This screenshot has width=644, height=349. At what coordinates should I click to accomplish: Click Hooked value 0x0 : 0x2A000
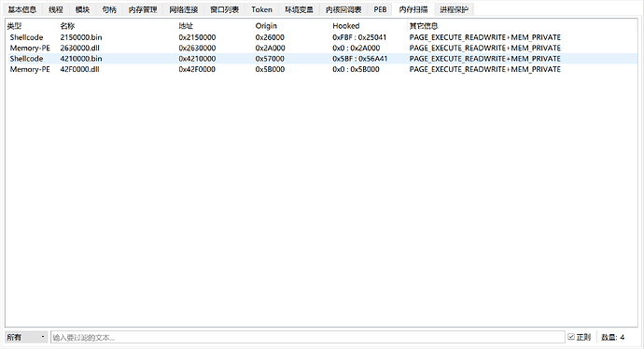pyautogui.click(x=357, y=48)
